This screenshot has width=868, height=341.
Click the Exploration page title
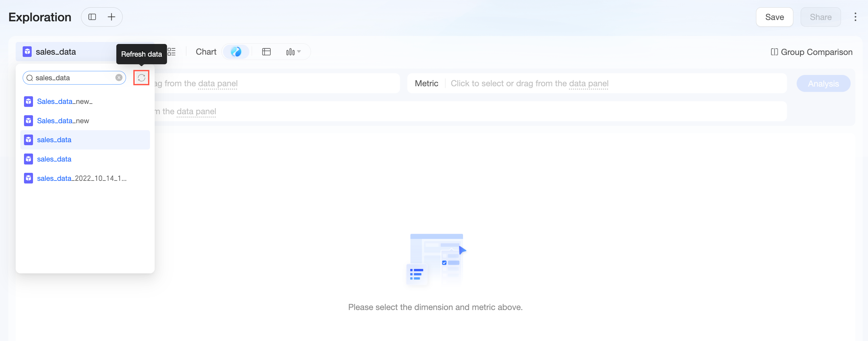[40, 17]
